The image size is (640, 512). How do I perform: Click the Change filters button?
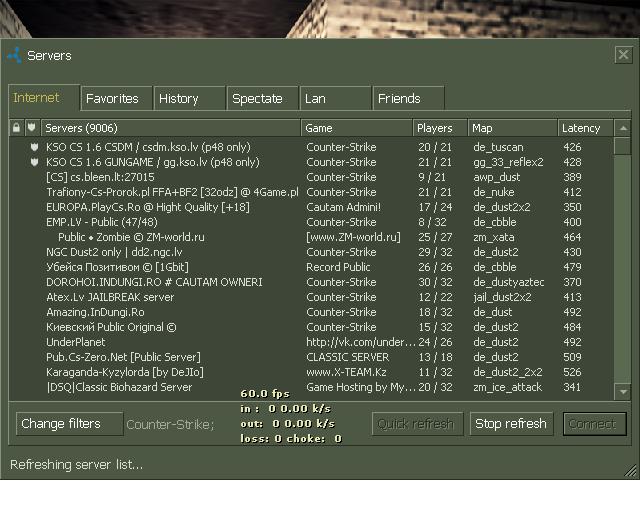pyautogui.click(x=69, y=424)
